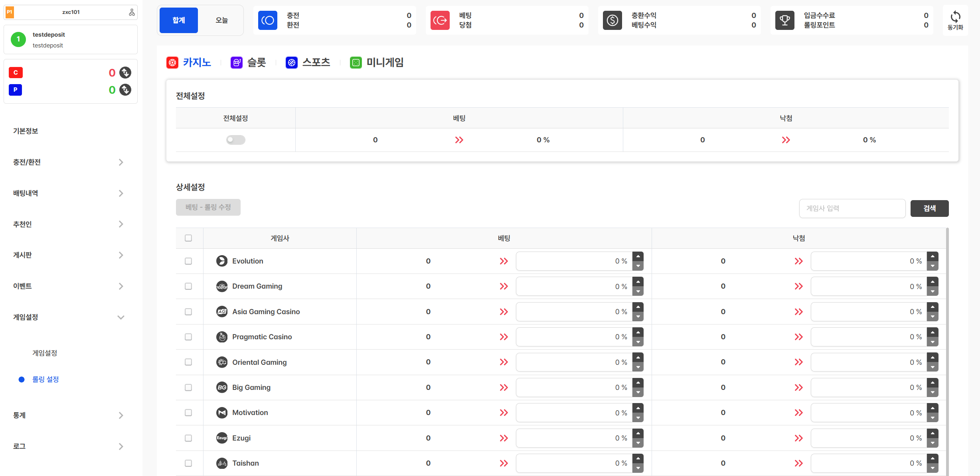Click the charge (충전) blue icon in top bar
The width and height of the screenshot is (980, 476).
pyautogui.click(x=268, y=20)
